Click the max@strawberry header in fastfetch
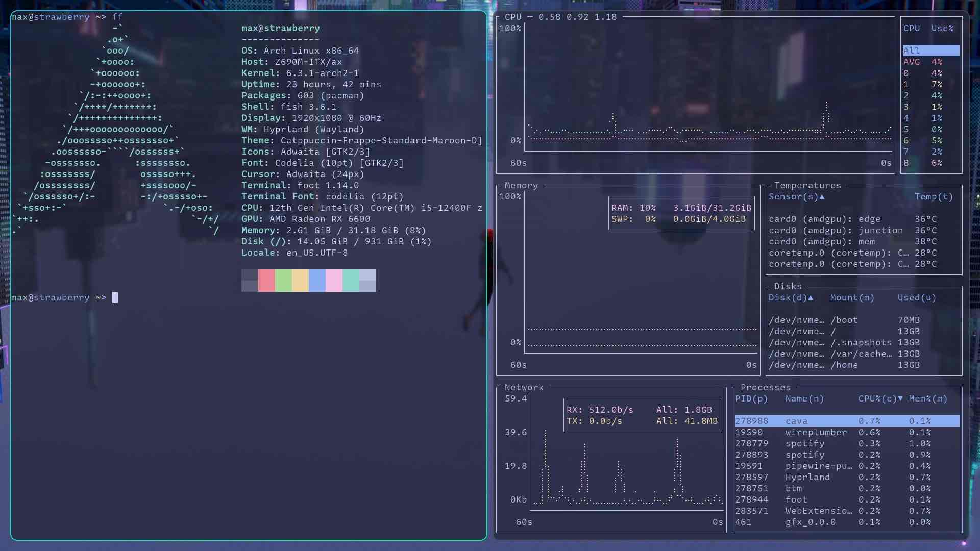980x551 pixels. pos(281,28)
